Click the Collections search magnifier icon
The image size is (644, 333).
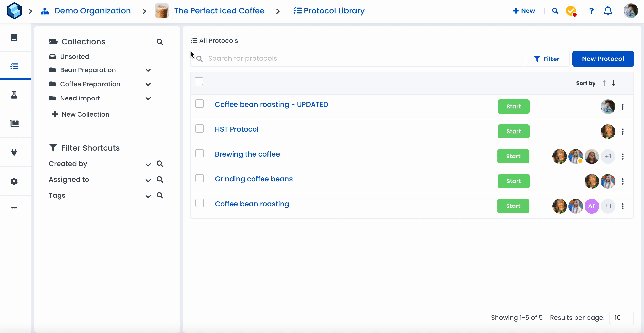click(x=160, y=42)
